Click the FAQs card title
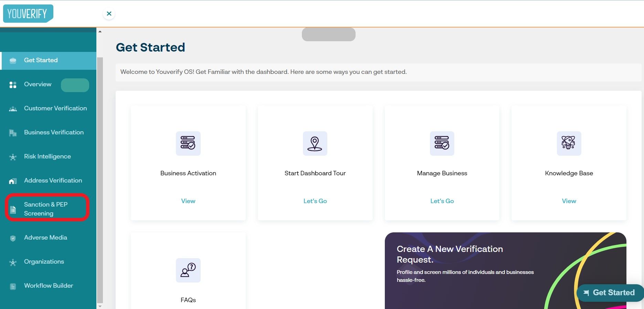Screen dimensions: 644x309 click(x=188, y=300)
